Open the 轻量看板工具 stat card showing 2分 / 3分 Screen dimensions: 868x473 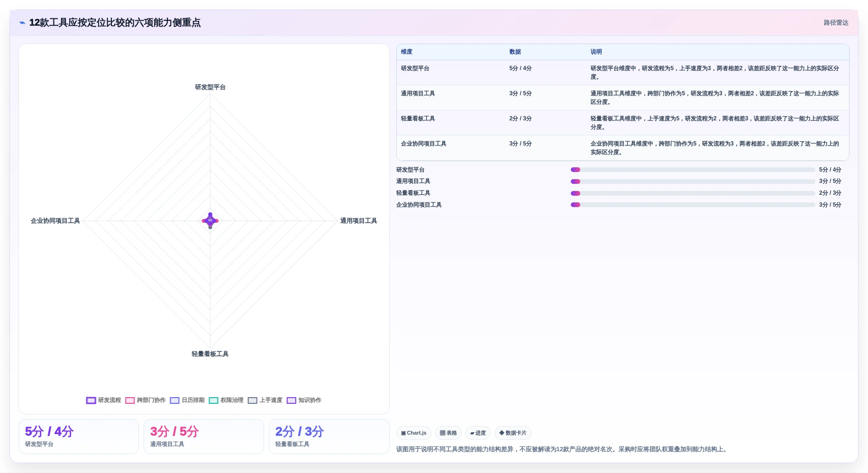(x=329, y=437)
